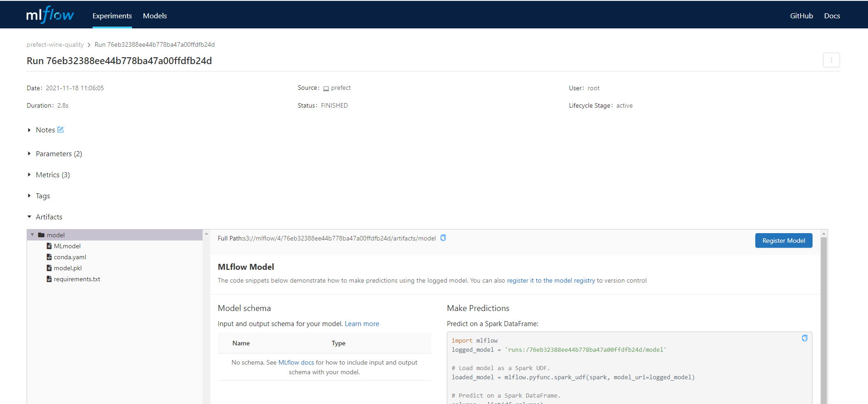Open the GitHub link in header
868x404 pixels.
pos(802,16)
